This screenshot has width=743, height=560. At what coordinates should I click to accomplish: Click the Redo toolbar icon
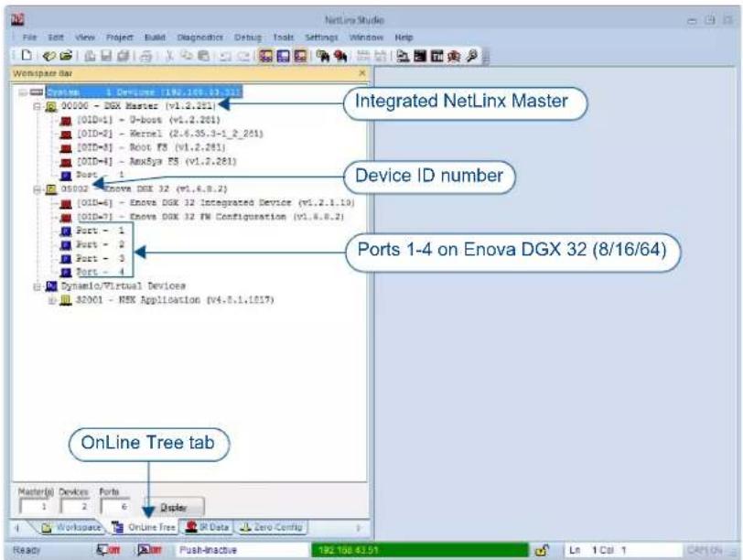point(243,57)
